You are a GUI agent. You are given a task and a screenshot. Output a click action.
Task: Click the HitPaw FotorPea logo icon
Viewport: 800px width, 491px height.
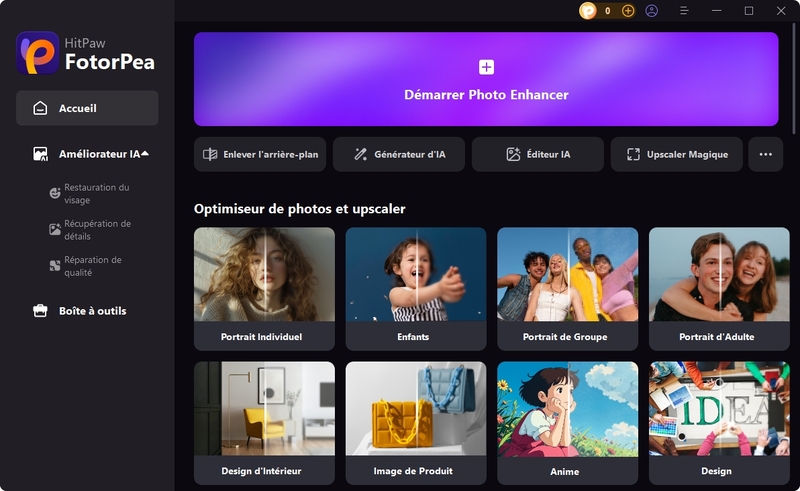point(37,53)
